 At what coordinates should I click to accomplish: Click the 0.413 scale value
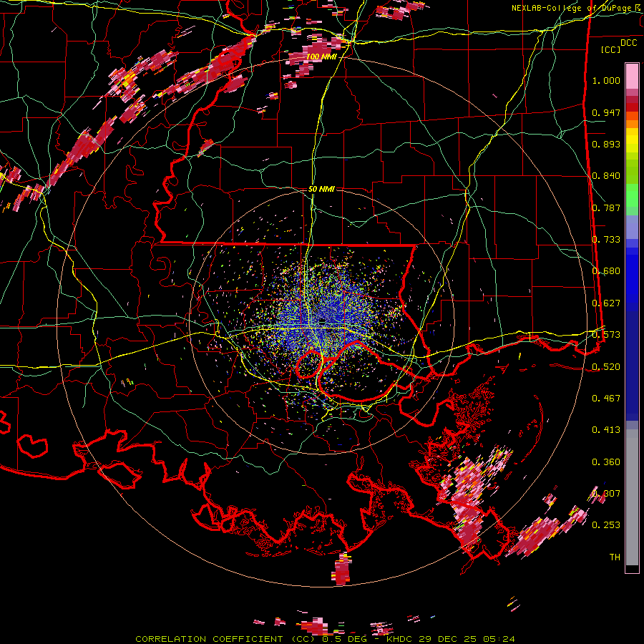point(606,430)
